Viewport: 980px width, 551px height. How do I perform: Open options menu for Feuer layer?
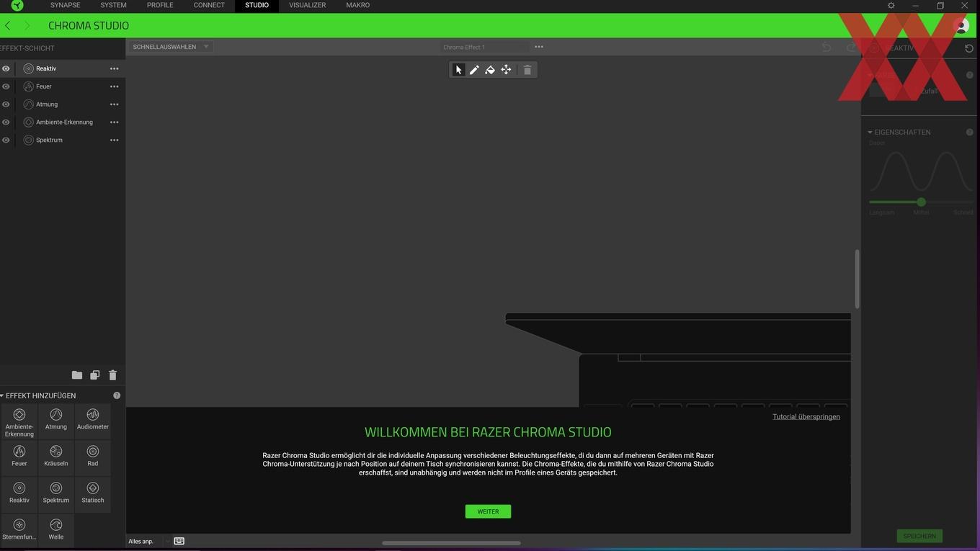point(114,86)
